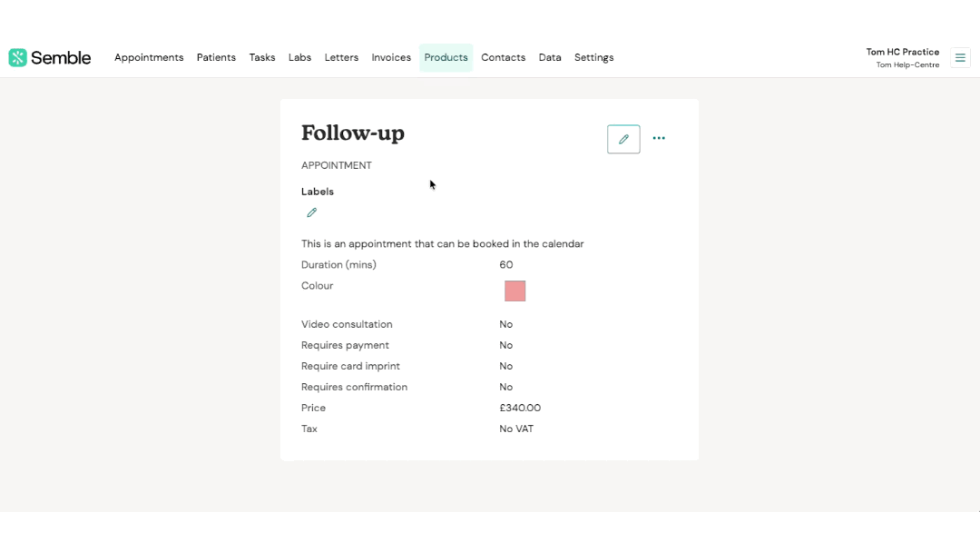Select the Products tab
The height and width of the screenshot is (552, 980).
coord(446,58)
